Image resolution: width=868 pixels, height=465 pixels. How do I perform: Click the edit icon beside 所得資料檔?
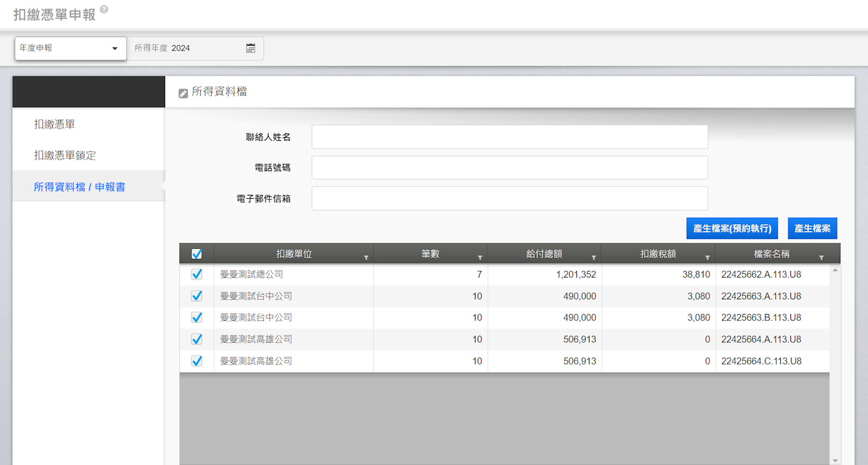click(183, 93)
